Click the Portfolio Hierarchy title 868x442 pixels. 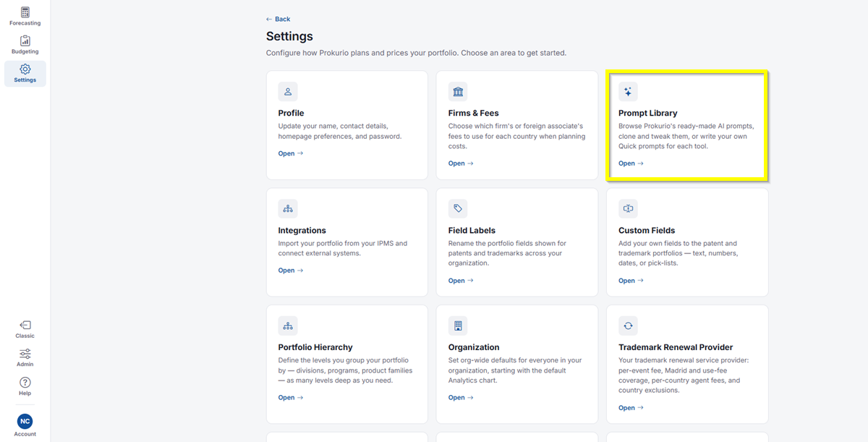click(x=315, y=347)
